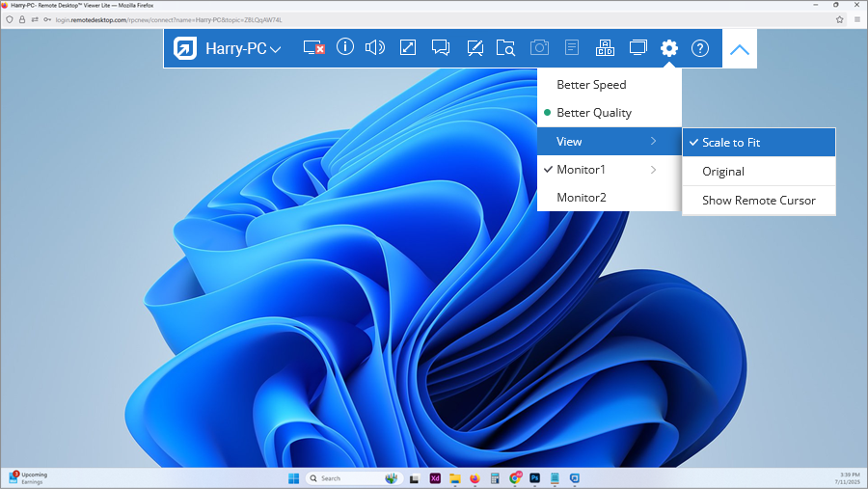Click the full screen expand icon
This screenshot has width=868, height=489.
[x=408, y=48]
